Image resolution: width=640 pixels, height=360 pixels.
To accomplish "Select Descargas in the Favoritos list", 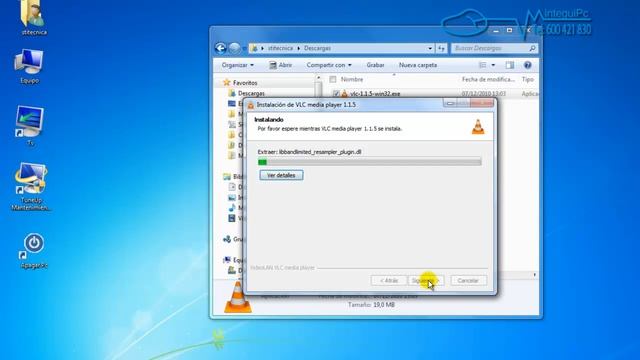I will 251,93.
